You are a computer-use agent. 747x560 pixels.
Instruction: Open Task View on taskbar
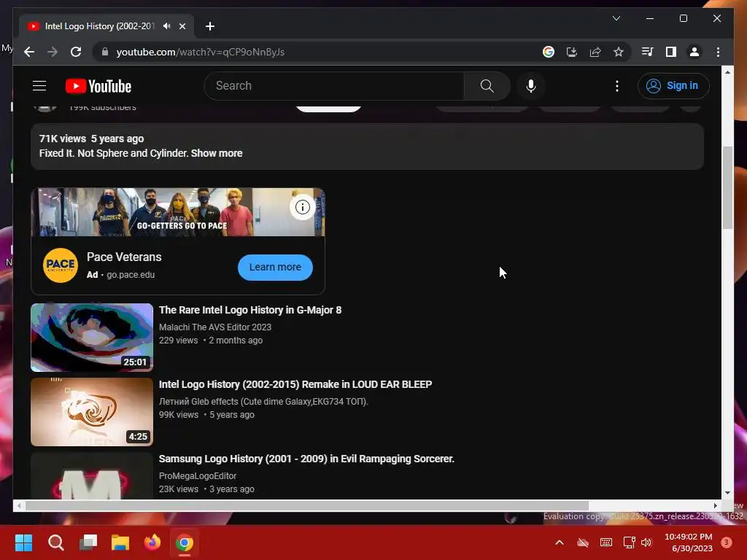point(88,542)
